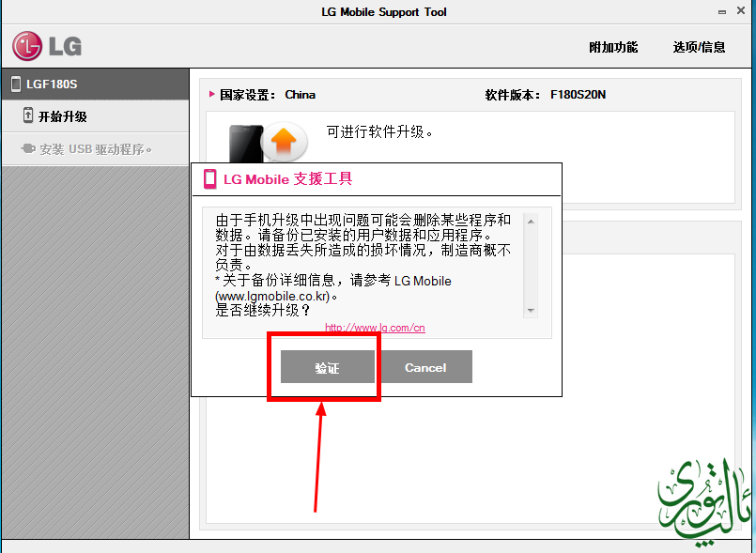The image size is (756, 553).
Task: Click the red triangle beside 国家设置
Action: [211, 94]
